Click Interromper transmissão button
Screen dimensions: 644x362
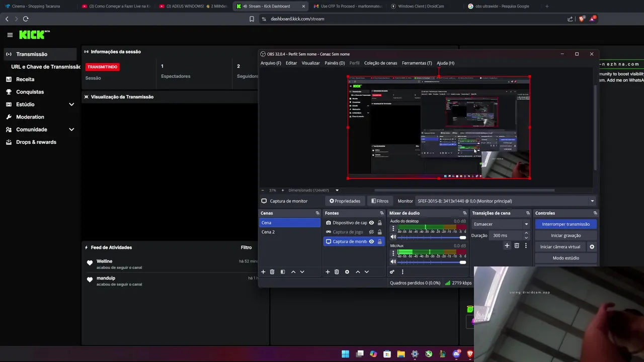[x=566, y=224]
